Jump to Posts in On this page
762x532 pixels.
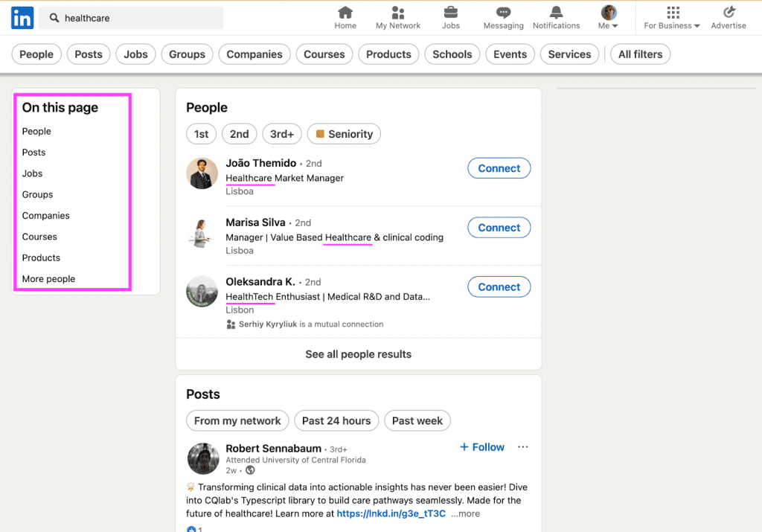33,153
